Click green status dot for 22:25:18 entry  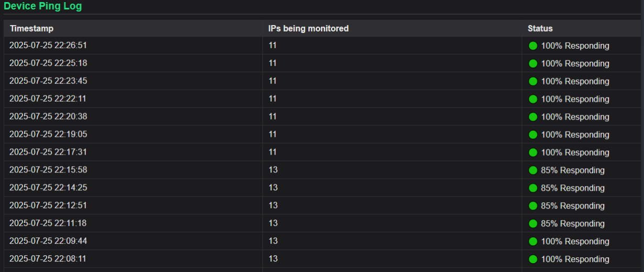pyautogui.click(x=533, y=63)
